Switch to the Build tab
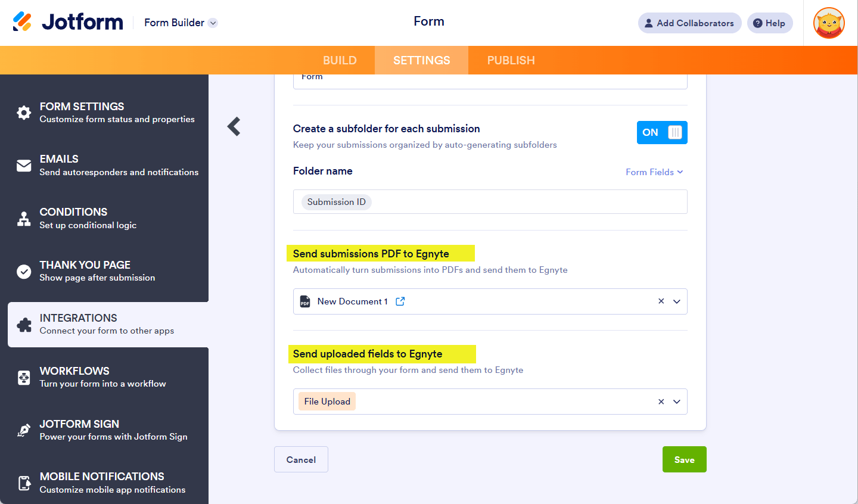Image resolution: width=858 pixels, height=504 pixels. click(x=340, y=60)
